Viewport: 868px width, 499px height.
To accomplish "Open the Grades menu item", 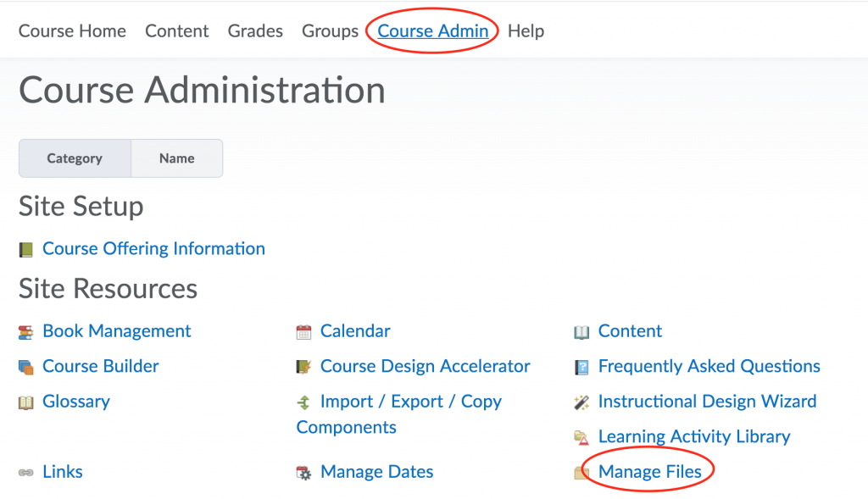I will [x=254, y=30].
